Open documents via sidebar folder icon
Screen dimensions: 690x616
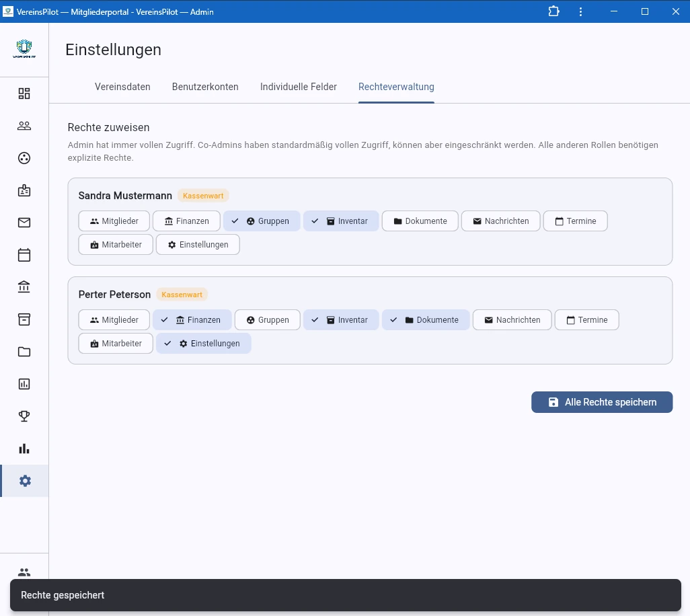click(x=24, y=352)
